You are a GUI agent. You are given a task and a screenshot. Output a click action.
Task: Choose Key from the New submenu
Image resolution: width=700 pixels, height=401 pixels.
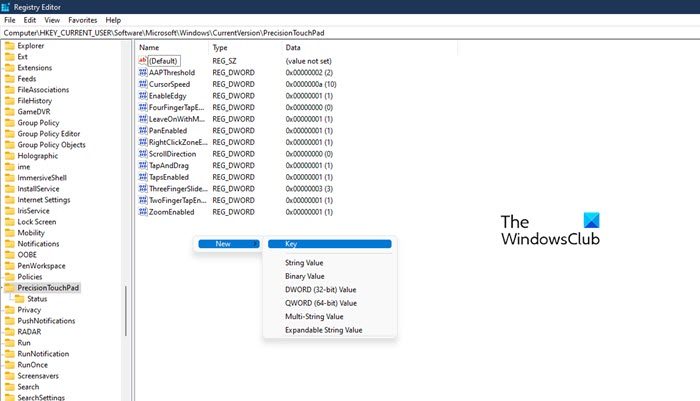pos(329,244)
